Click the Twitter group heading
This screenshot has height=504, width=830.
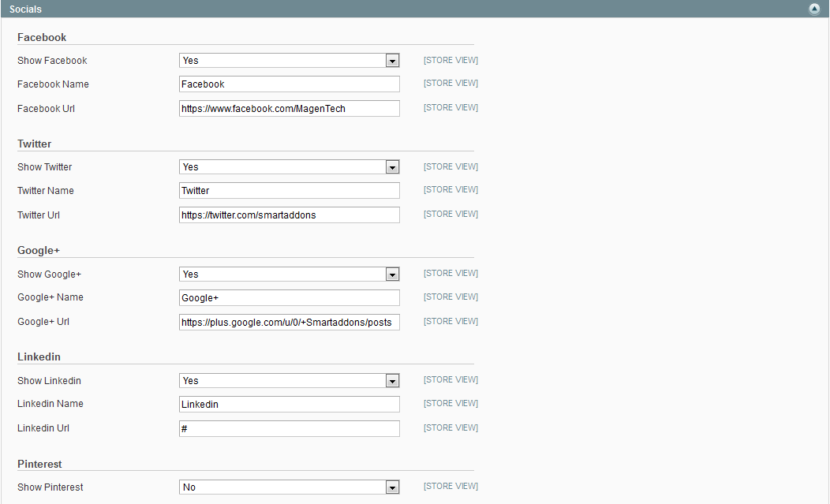pos(35,144)
